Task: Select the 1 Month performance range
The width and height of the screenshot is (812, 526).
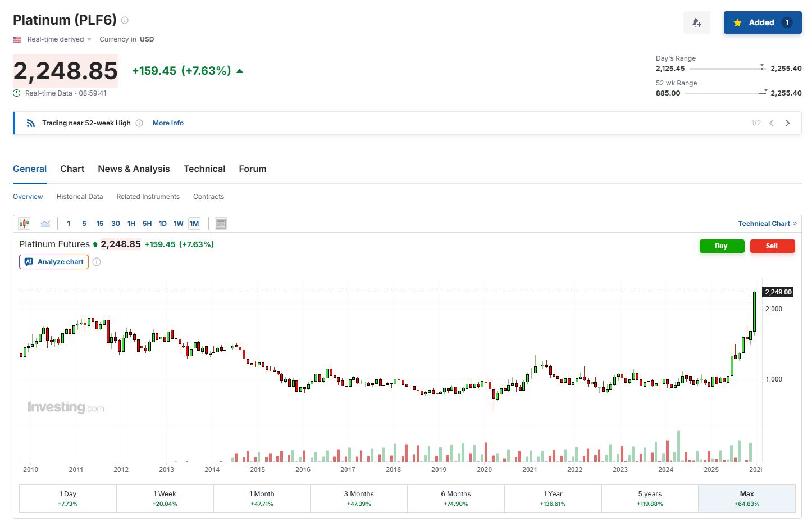Action: pos(262,498)
